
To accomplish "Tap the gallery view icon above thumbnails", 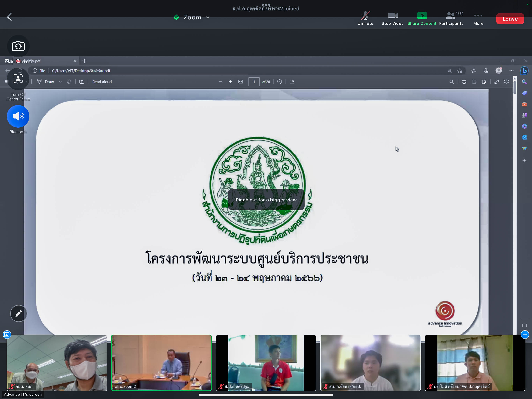I will [7, 335].
